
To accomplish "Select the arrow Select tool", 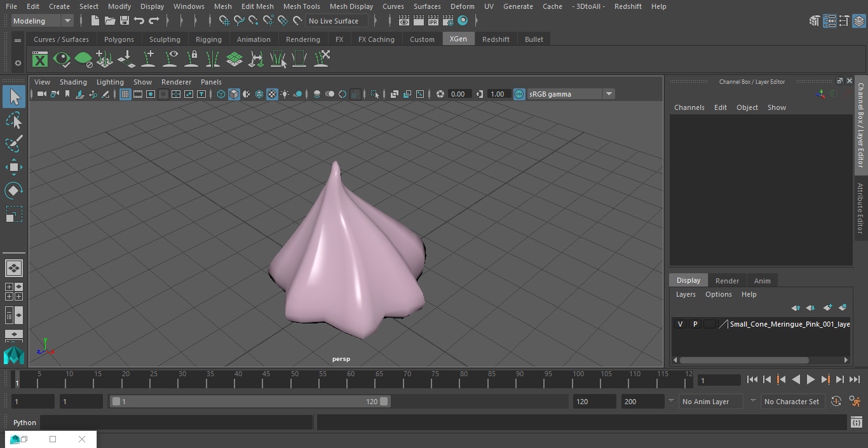I will [x=14, y=97].
